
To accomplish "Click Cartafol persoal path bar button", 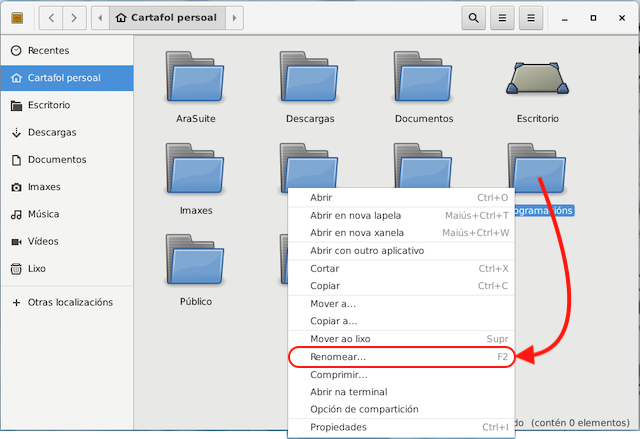I will tap(166, 18).
